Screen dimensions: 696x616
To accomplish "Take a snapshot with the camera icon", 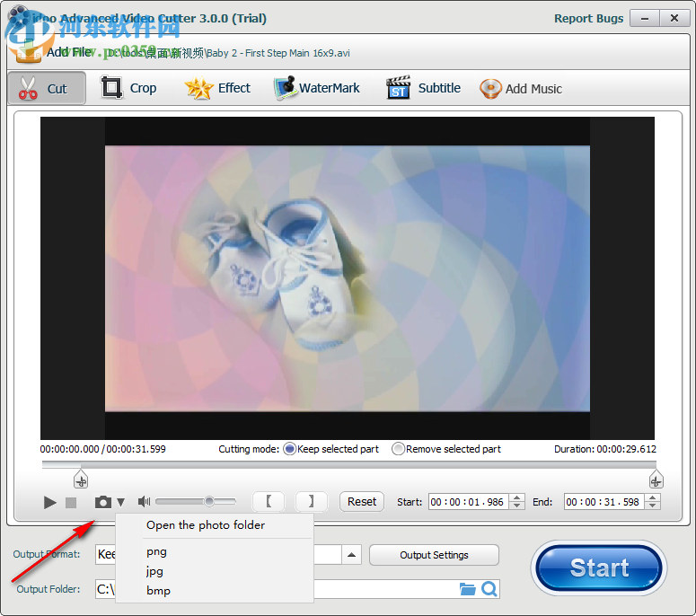I will pyautogui.click(x=103, y=502).
